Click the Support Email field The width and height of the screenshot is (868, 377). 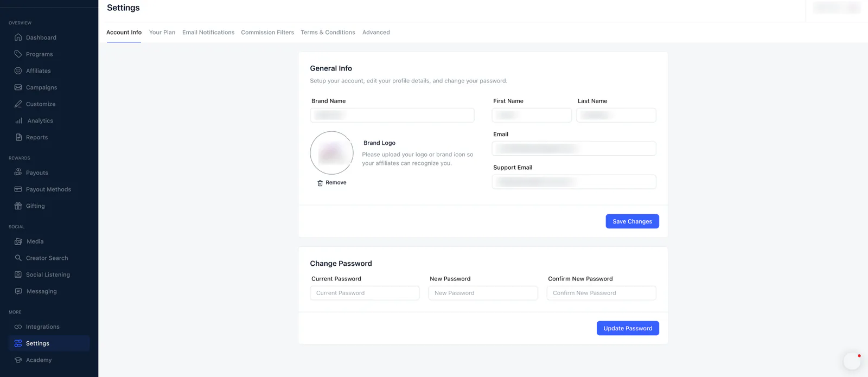(574, 182)
